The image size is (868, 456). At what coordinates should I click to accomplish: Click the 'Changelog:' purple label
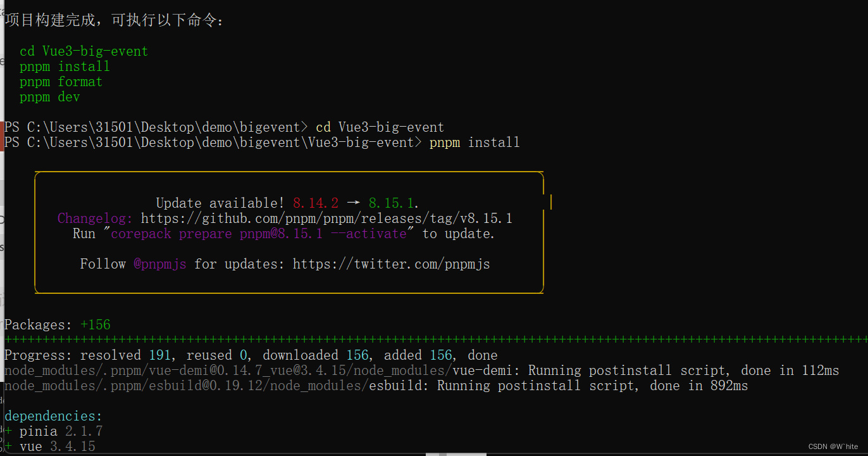(x=95, y=218)
